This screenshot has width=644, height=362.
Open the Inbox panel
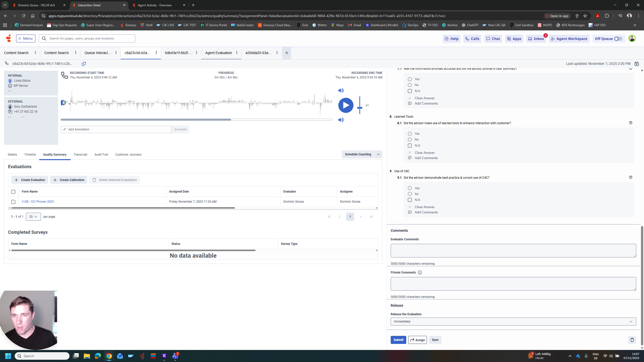(x=536, y=38)
